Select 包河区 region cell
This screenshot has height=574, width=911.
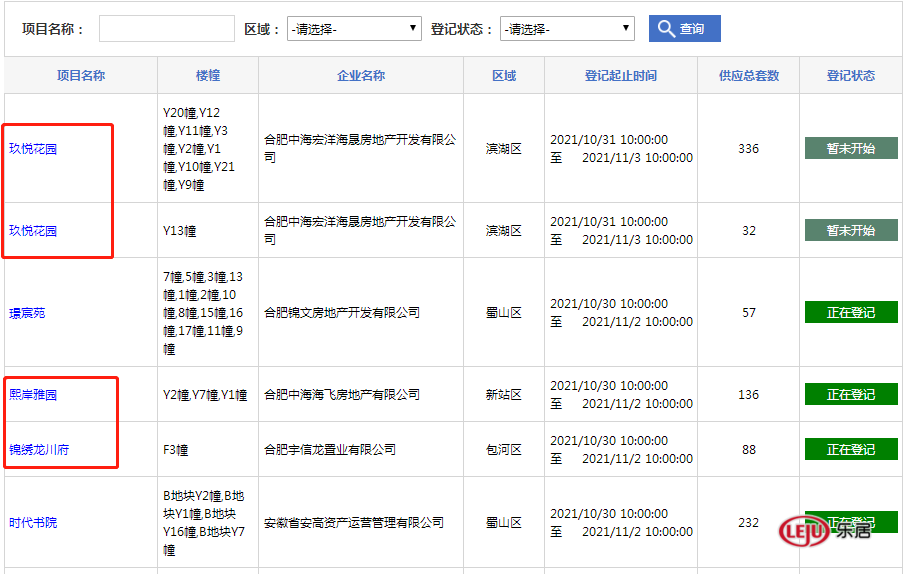tap(504, 450)
